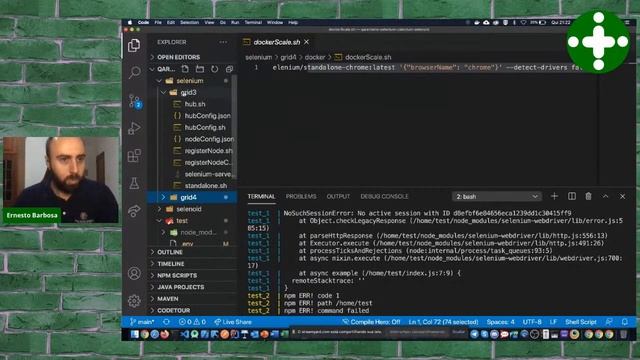Open the notifications bell in status bar
The width and height of the screenshot is (640, 360).
624,322
